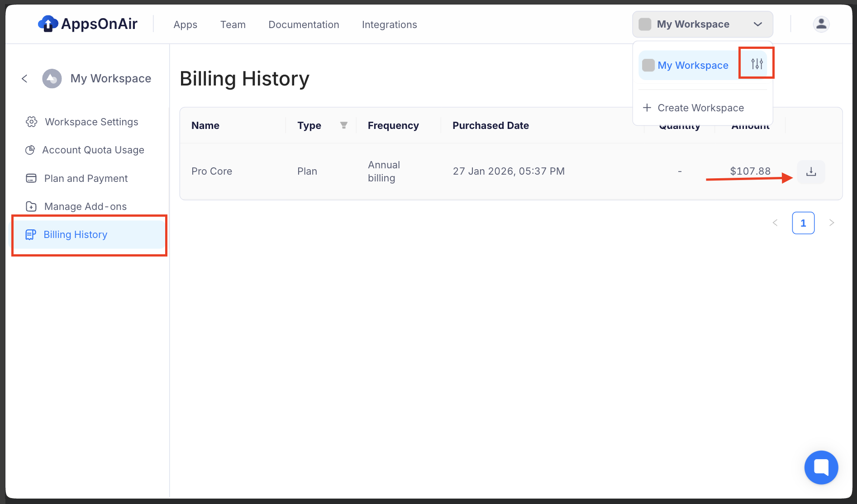Click the AppsOnAir logo
The image size is (857, 504).
88,24
